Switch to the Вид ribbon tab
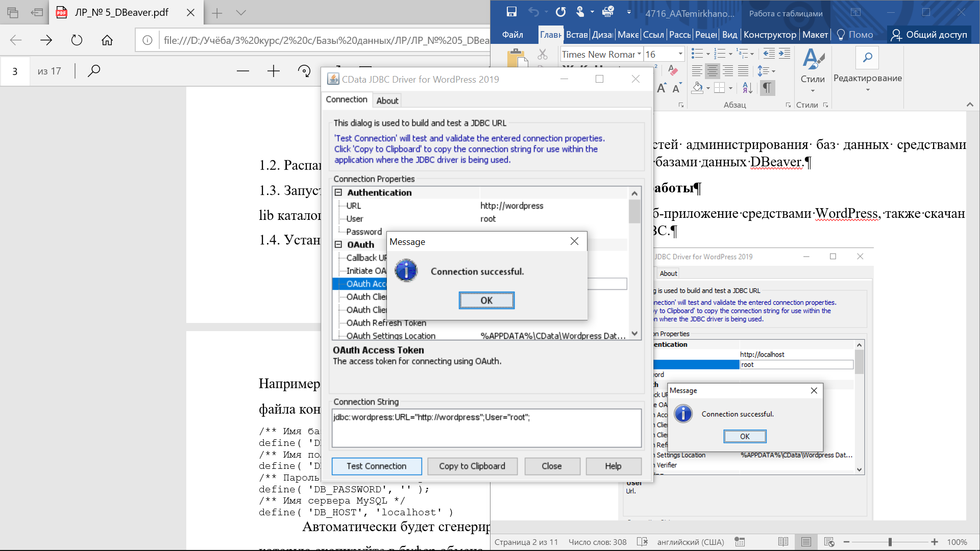Screen dimensions: 980x551 tap(729, 34)
